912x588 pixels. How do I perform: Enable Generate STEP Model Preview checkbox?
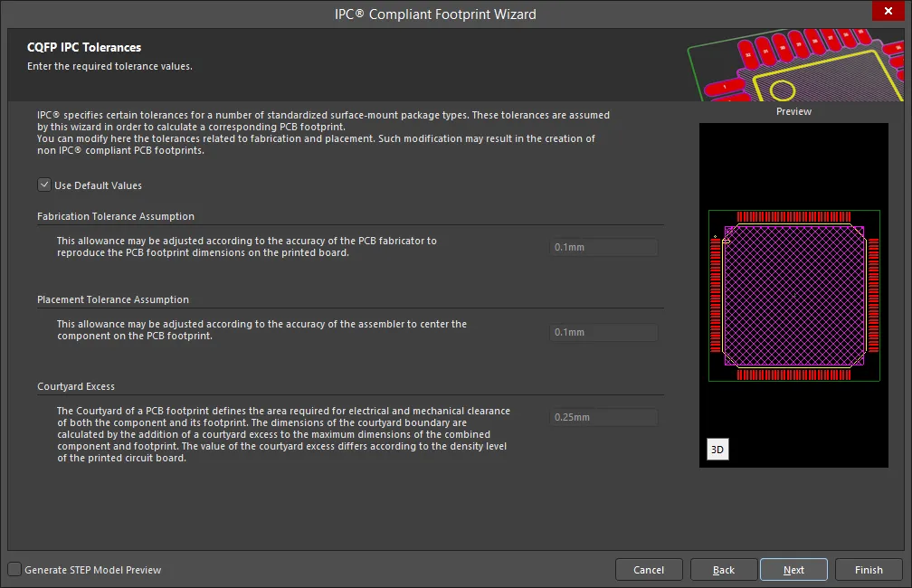pyautogui.click(x=14, y=569)
